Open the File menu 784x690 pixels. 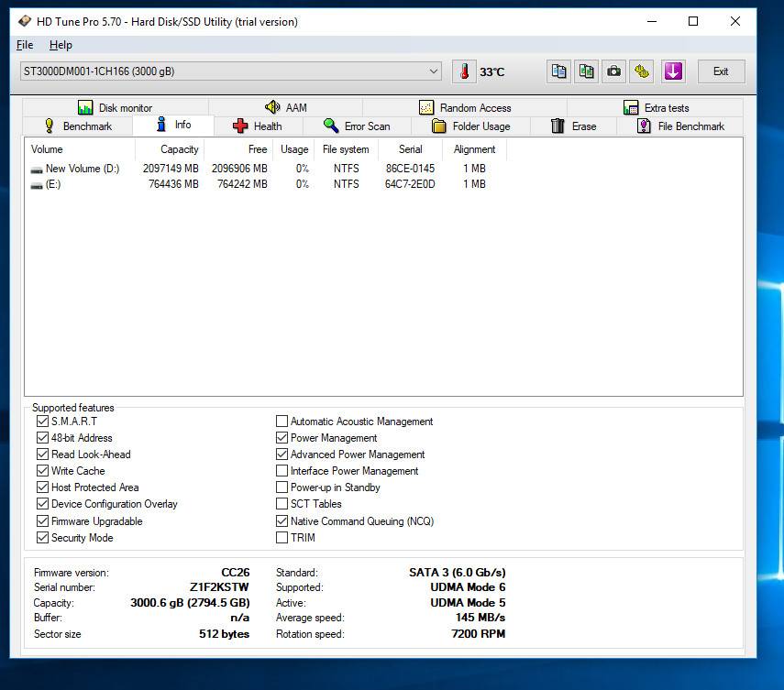click(x=25, y=45)
